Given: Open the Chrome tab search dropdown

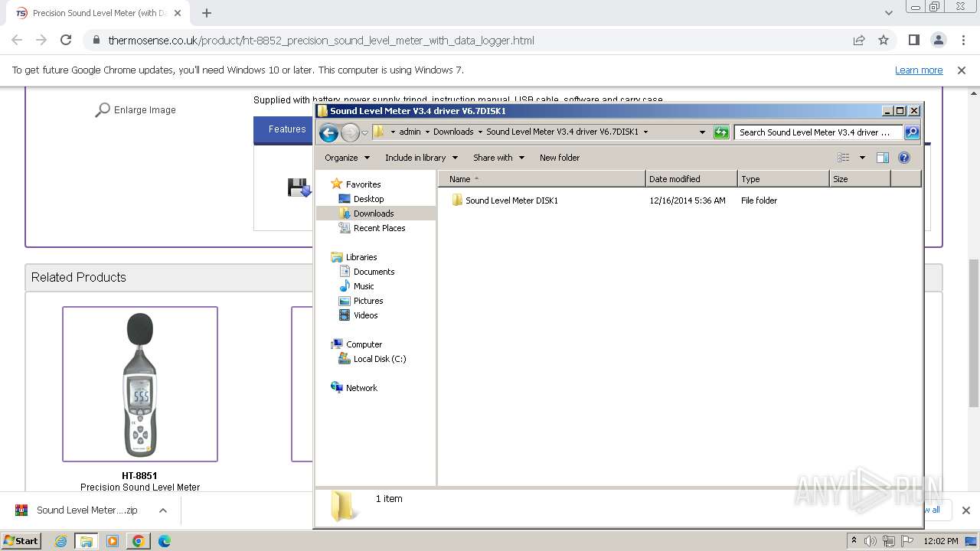Looking at the screenshot, I should pos(888,13).
